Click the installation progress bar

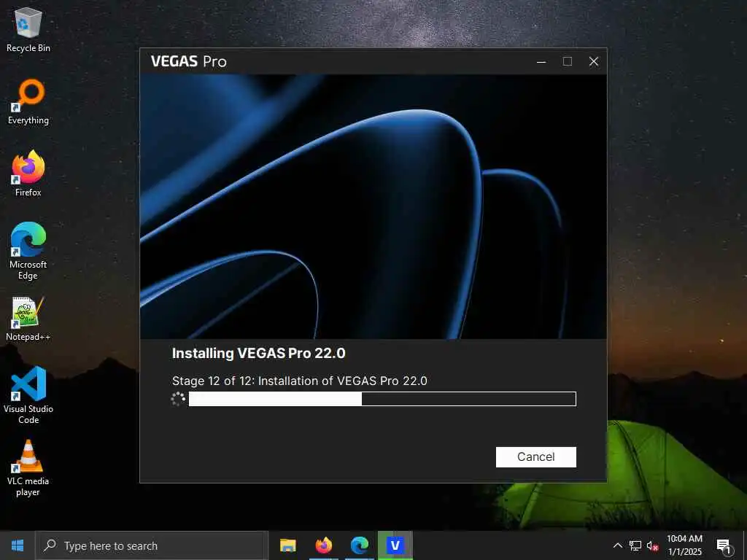pos(382,399)
